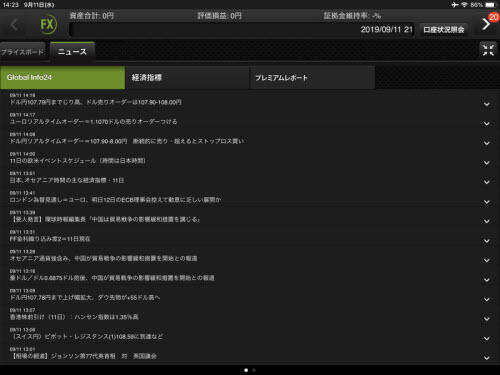Expand 日本,オセアニア時間の主な経済指標 chevron
This screenshot has height=375, width=500.
[487, 182]
